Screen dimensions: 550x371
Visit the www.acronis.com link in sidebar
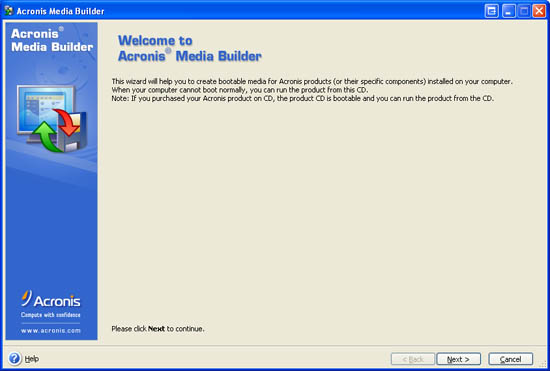coord(51,330)
